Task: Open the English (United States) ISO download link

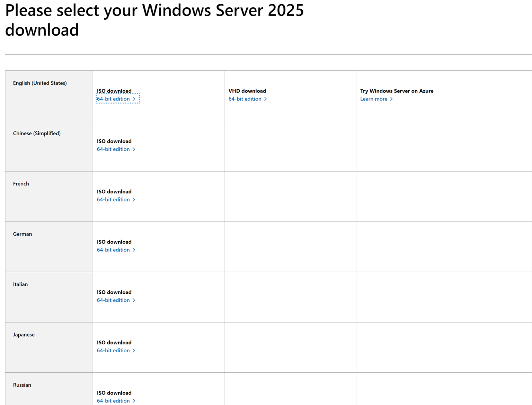Action: click(113, 99)
